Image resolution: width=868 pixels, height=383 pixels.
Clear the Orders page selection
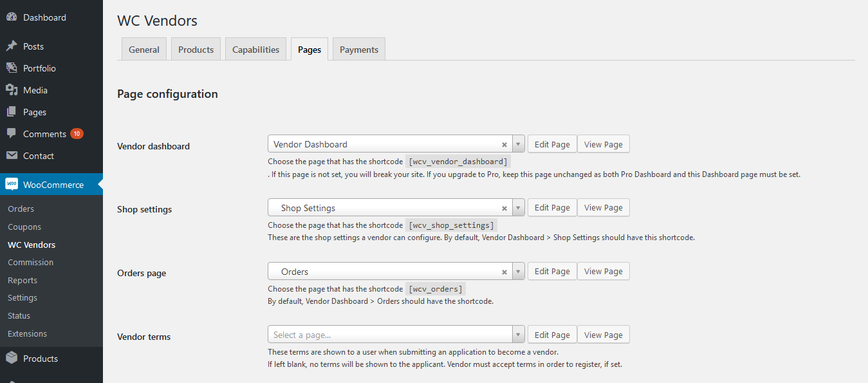coord(504,272)
